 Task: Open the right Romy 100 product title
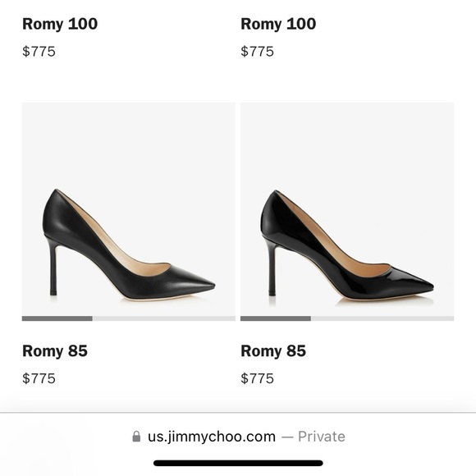[278, 24]
